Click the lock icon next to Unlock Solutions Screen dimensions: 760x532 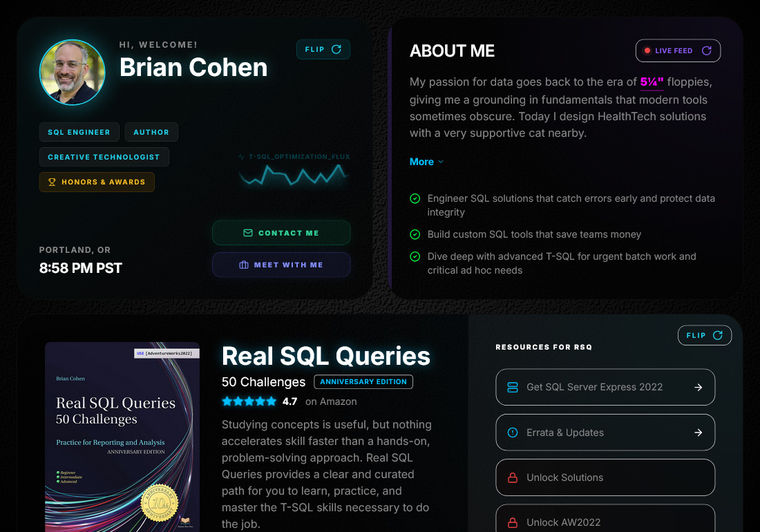(x=512, y=477)
